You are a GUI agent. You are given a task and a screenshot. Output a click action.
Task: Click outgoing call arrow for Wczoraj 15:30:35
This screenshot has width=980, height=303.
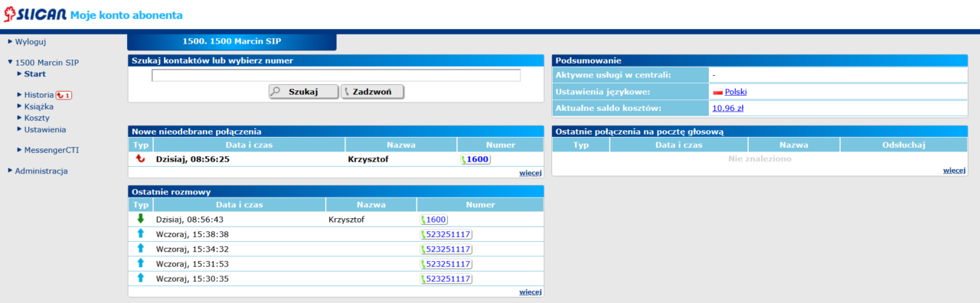(140, 278)
